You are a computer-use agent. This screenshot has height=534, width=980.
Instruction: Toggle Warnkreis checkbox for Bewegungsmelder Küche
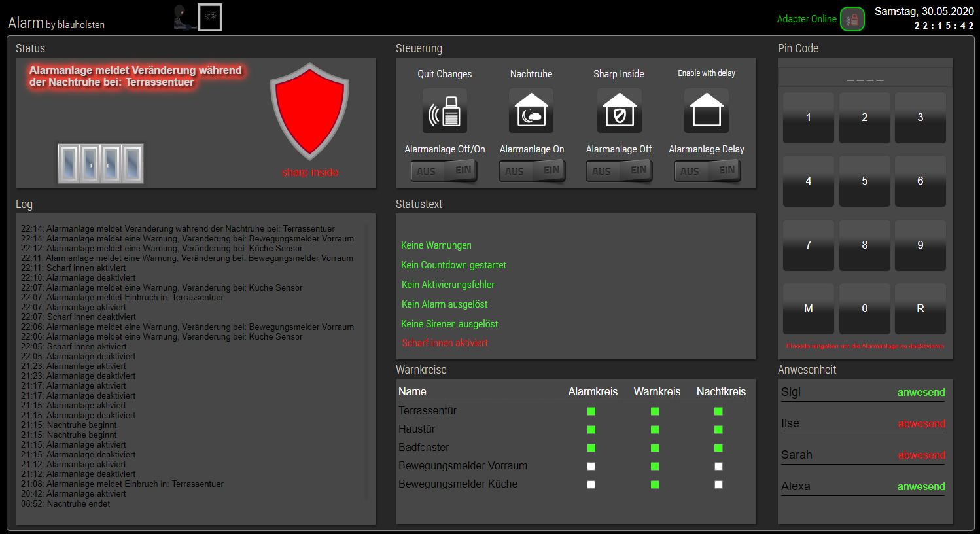tap(655, 485)
